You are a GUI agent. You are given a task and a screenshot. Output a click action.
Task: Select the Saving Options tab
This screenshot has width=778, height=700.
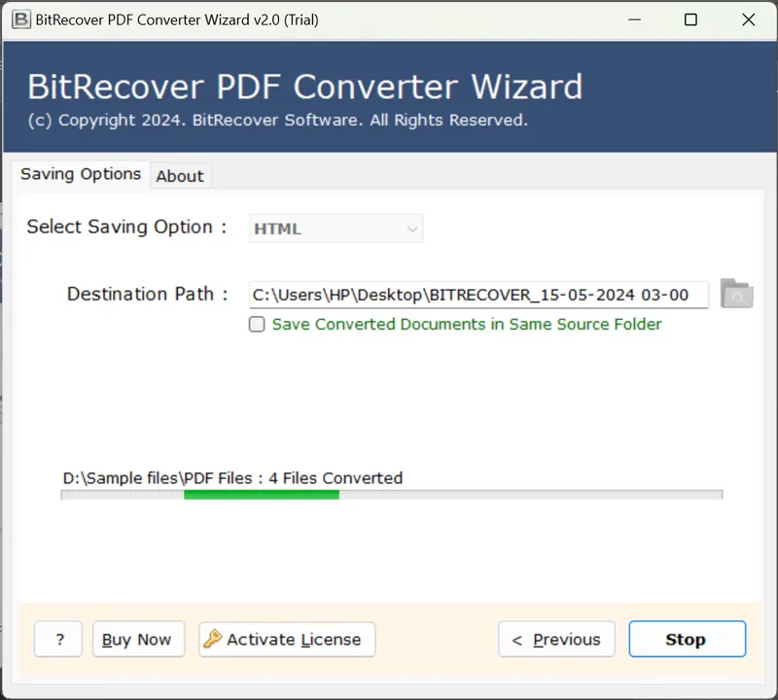(81, 174)
